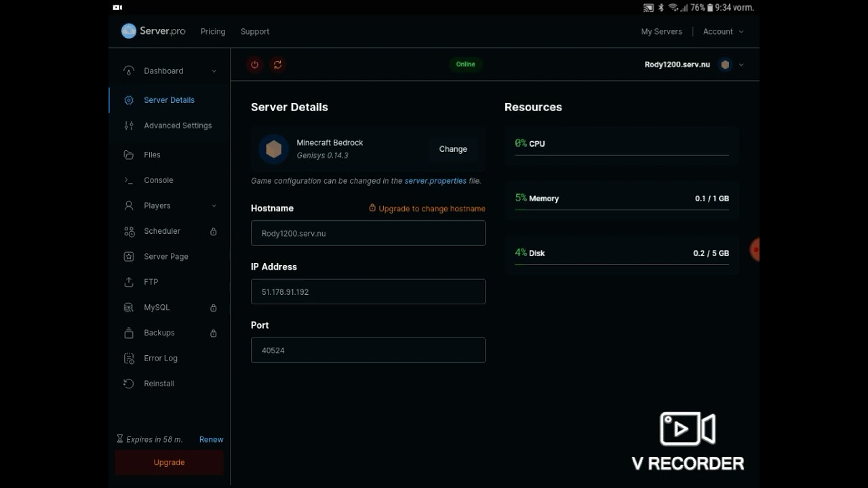This screenshot has width=868, height=488.
Task: Click the red floating recorder bubble
Action: [x=755, y=250]
